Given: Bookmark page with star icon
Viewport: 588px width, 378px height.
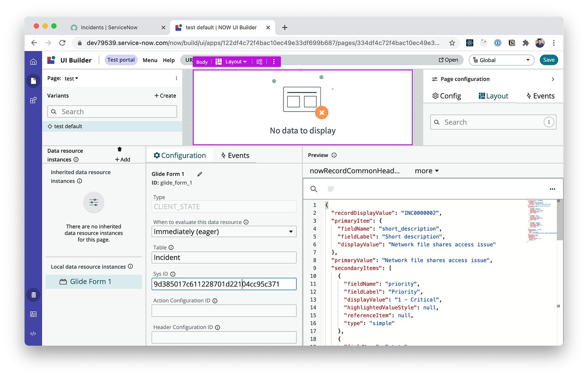Looking at the screenshot, I should click(x=452, y=43).
